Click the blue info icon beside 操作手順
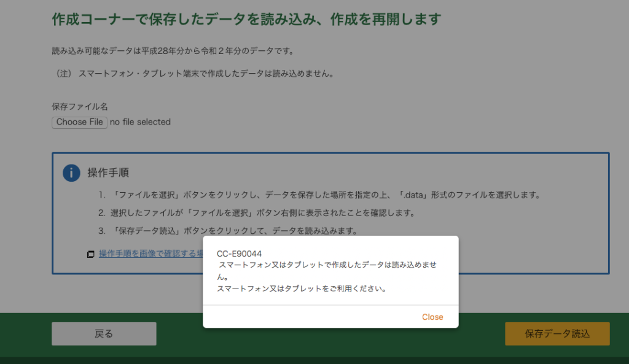 71,173
